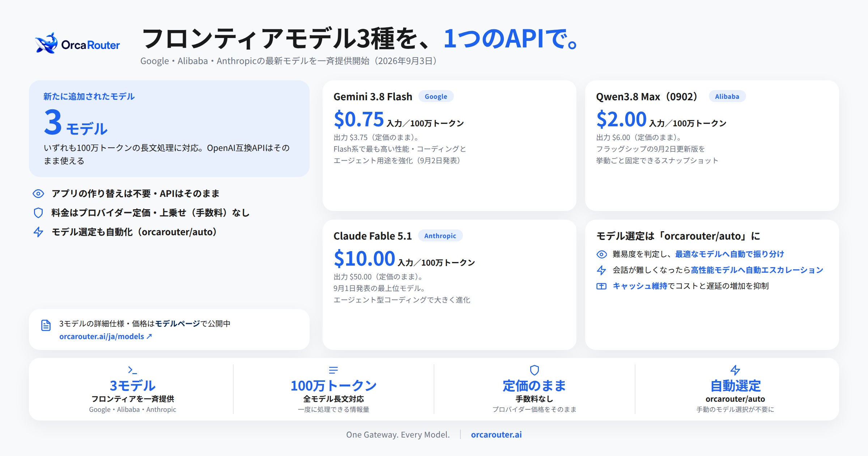This screenshot has width=868, height=456.
Task: Click the 高性能モデルへ自動エスカレーション highlighted text
Action: click(757, 270)
